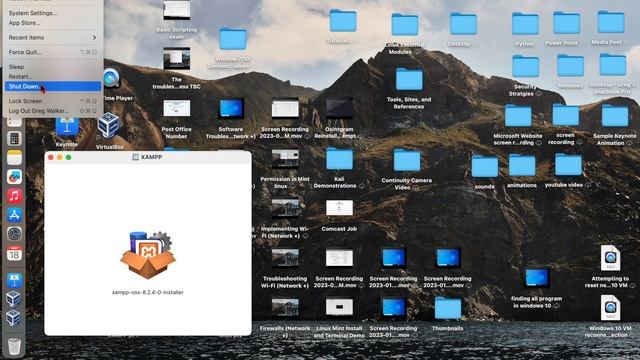Select the Keynote icon on the desktop
The height and width of the screenshot is (360, 640).
tap(67, 127)
